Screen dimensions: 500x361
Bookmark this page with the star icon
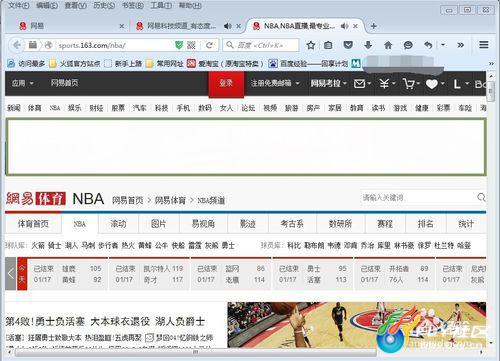click(x=311, y=45)
